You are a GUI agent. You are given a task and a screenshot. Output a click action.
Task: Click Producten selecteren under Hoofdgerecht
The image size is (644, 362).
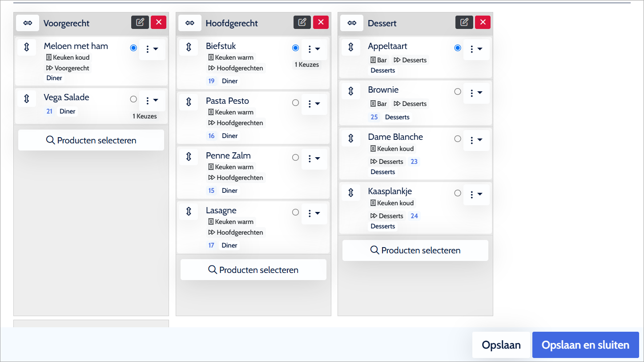tap(254, 270)
